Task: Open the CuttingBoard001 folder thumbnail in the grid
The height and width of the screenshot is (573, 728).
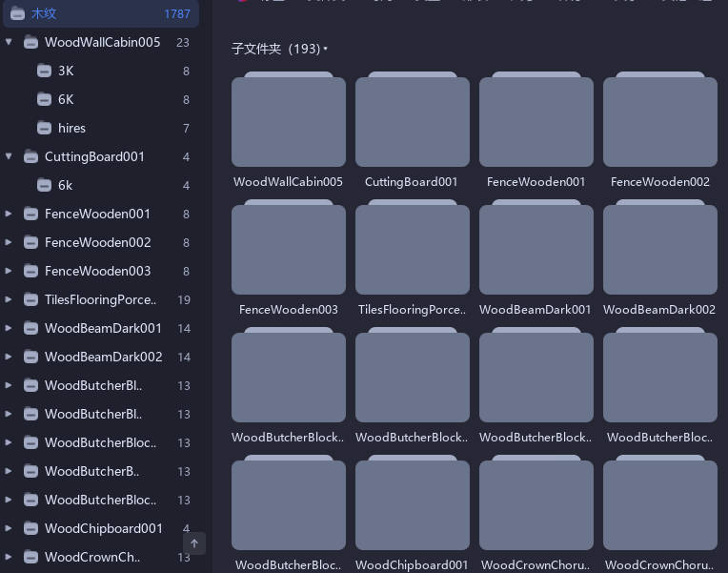Action: 413,119
